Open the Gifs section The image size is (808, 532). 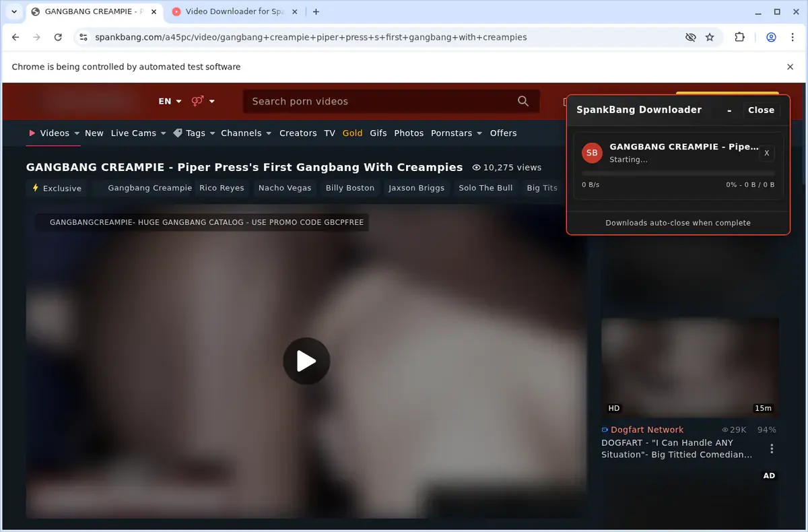click(378, 133)
